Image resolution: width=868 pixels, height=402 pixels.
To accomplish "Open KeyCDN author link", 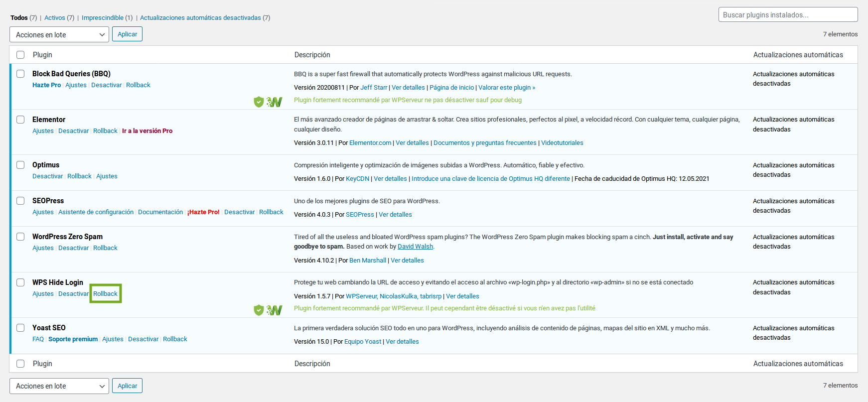I will click(x=358, y=179).
